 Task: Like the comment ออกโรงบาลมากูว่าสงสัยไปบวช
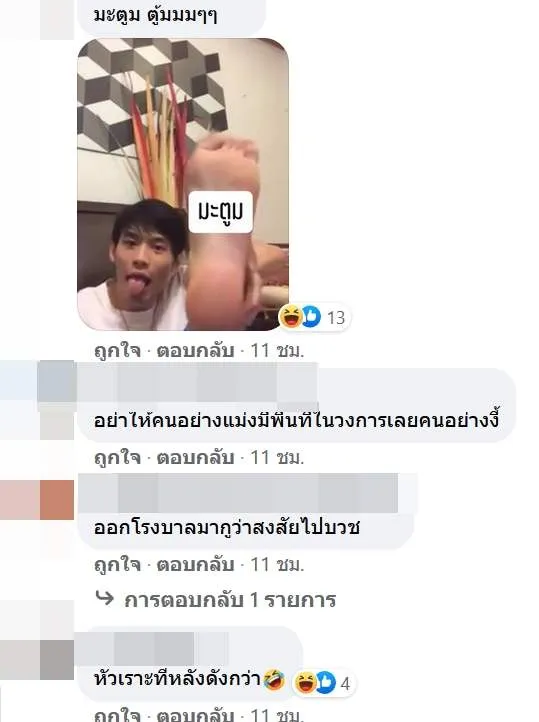117,565
